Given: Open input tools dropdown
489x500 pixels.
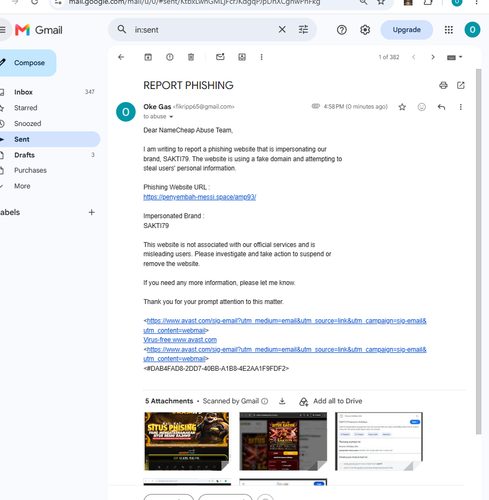Looking at the screenshot, I should click(x=455, y=57).
